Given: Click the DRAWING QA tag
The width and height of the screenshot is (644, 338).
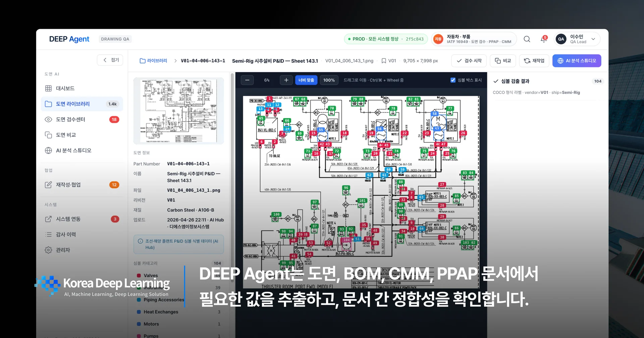Looking at the screenshot, I should pos(115,39).
